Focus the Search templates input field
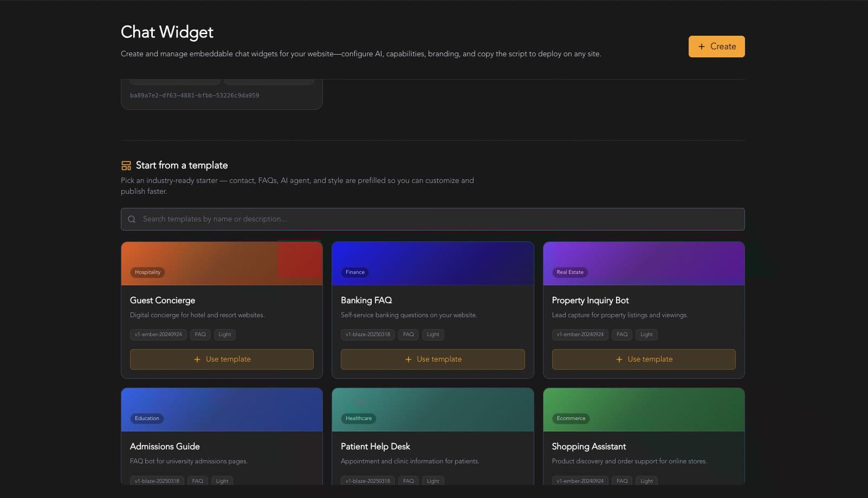This screenshot has width=868, height=498. (x=432, y=219)
